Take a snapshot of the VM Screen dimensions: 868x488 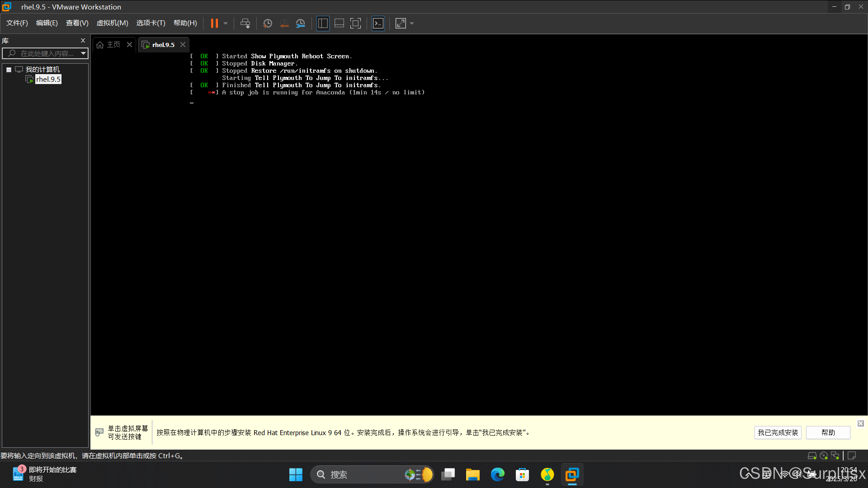tap(268, 23)
